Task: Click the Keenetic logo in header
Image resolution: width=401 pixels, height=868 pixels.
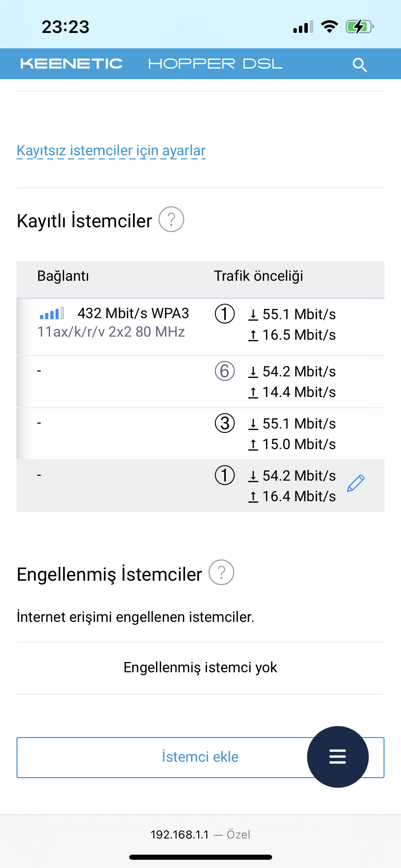Action: [x=71, y=64]
